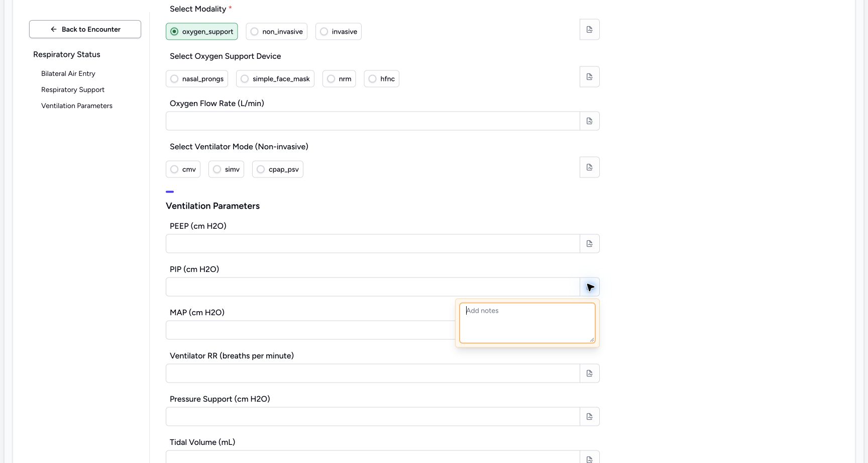Choose nrm oxygen support device

click(x=339, y=79)
